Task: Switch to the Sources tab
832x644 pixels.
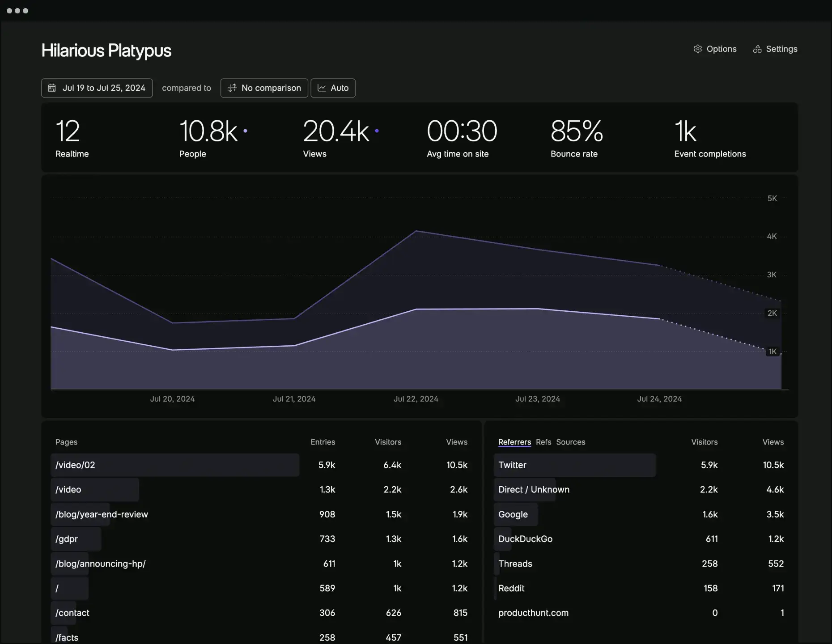Action: (571, 442)
